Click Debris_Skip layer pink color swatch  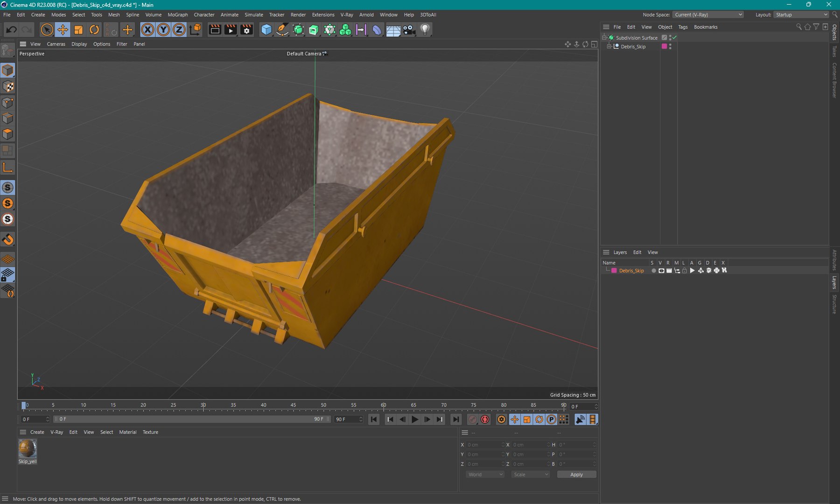point(614,271)
